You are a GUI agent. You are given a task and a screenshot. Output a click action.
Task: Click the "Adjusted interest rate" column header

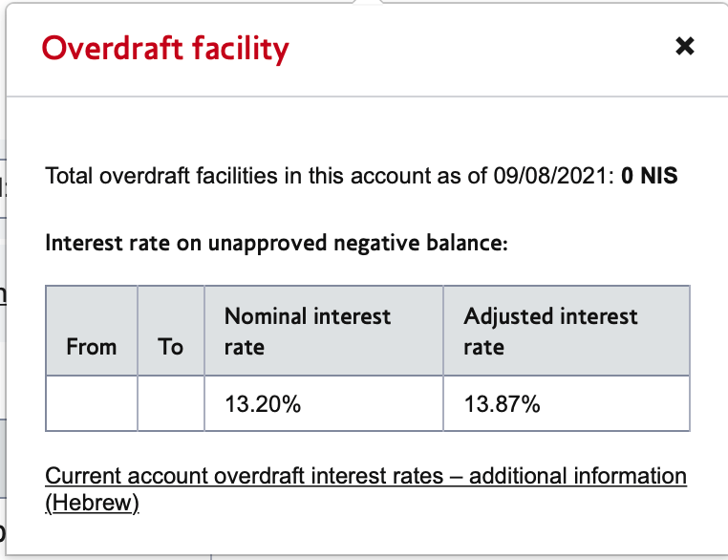click(x=550, y=331)
